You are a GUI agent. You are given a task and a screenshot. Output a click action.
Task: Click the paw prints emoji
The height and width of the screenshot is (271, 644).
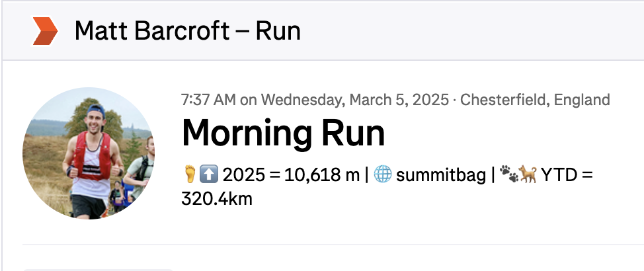click(508, 174)
